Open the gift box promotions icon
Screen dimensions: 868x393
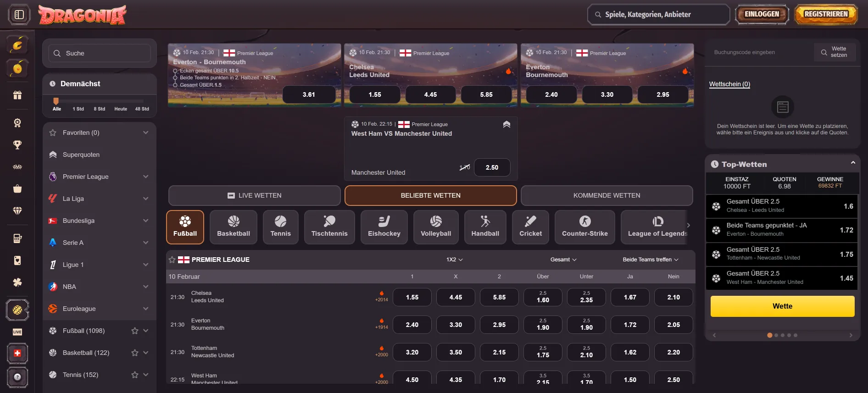point(17,95)
